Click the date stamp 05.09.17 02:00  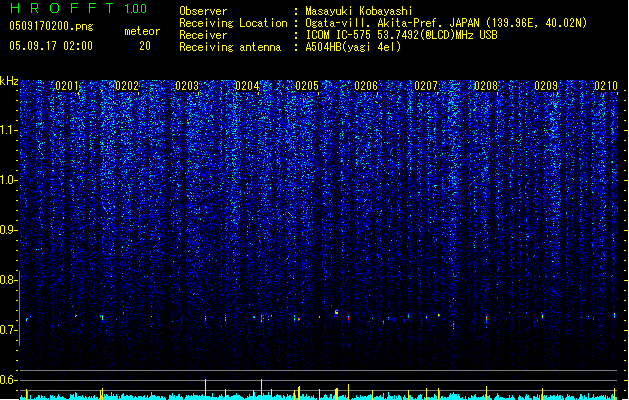[x=51, y=46]
